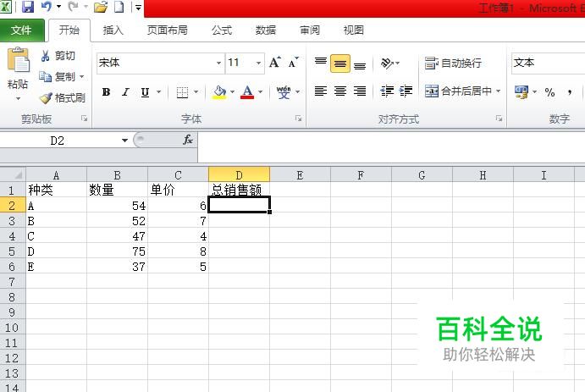
Task: Select Bottom Align icon
Action: 360,63
